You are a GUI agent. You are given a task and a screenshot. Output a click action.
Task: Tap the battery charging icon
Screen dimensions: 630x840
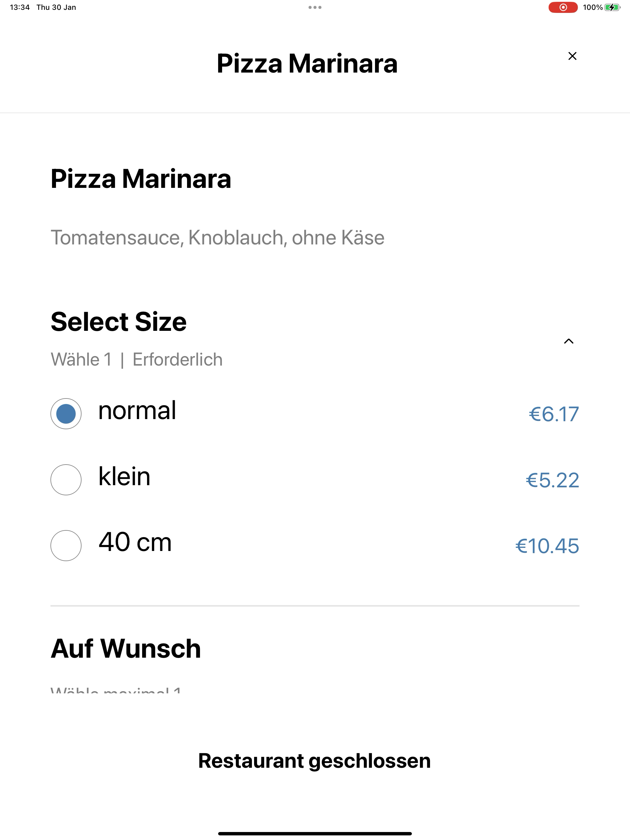(x=612, y=7)
